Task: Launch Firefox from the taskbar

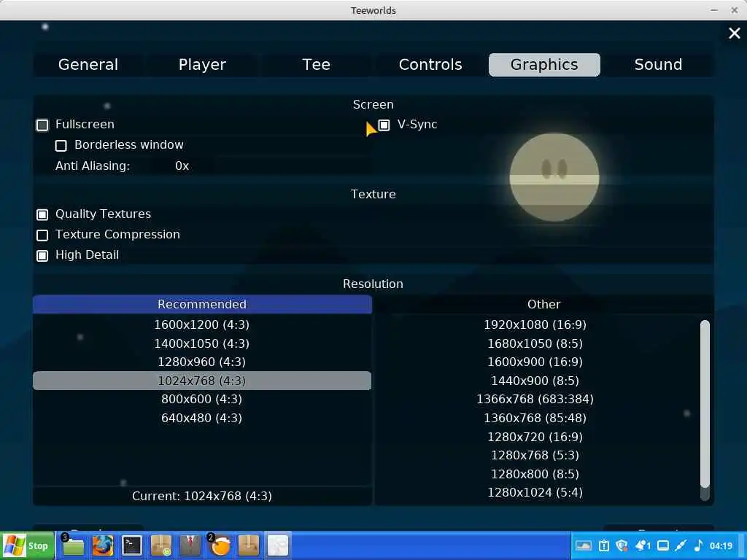Action: (x=102, y=545)
